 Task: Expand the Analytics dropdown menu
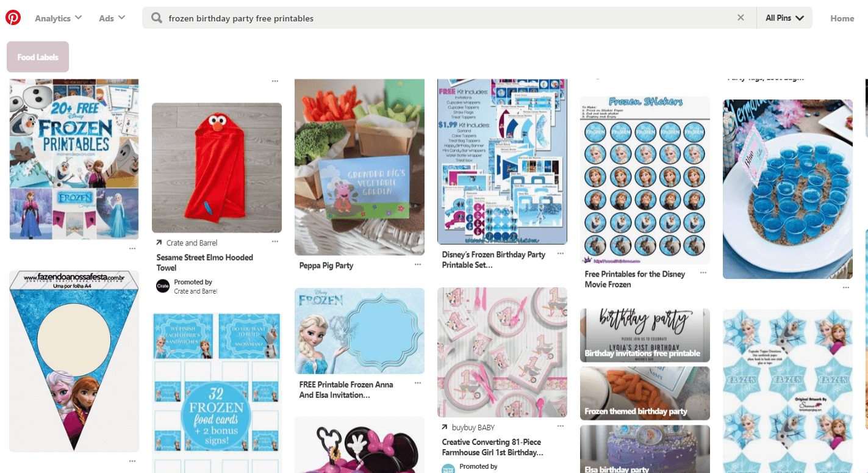coord(58,18)
